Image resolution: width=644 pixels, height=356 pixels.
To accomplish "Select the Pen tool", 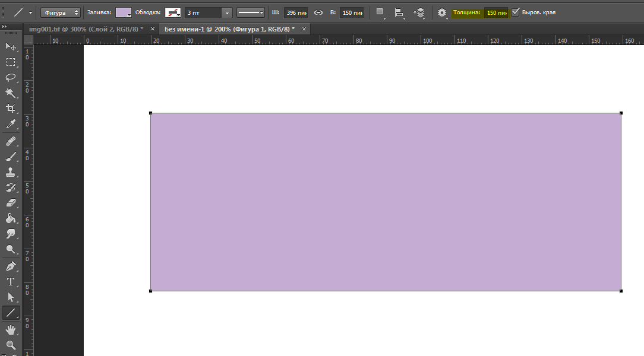I will 11,266.
